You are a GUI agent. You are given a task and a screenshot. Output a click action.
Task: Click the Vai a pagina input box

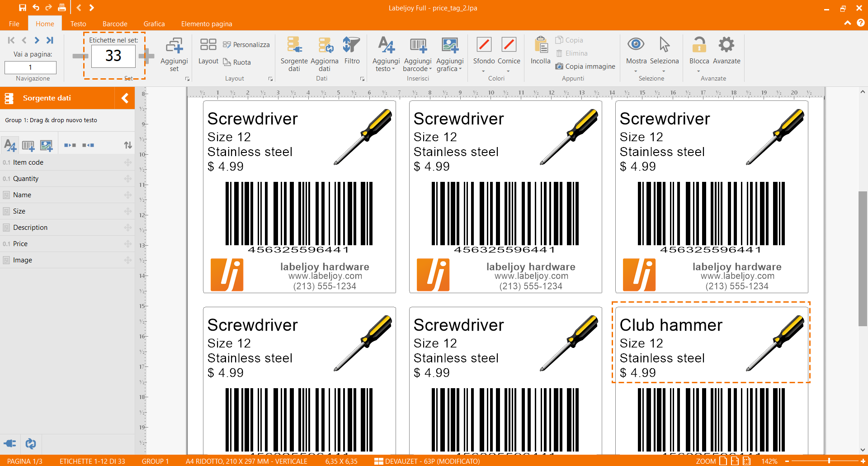coord(30,67)
